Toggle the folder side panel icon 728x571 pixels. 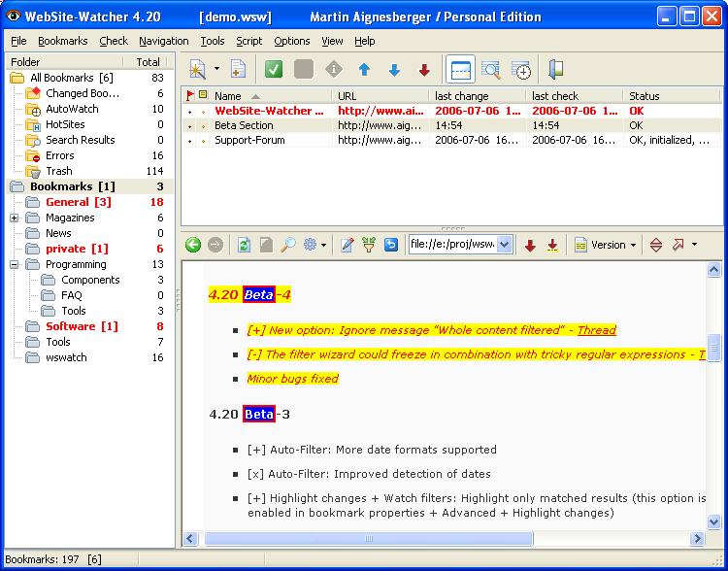pyautogui.click(x=555, y=70)
